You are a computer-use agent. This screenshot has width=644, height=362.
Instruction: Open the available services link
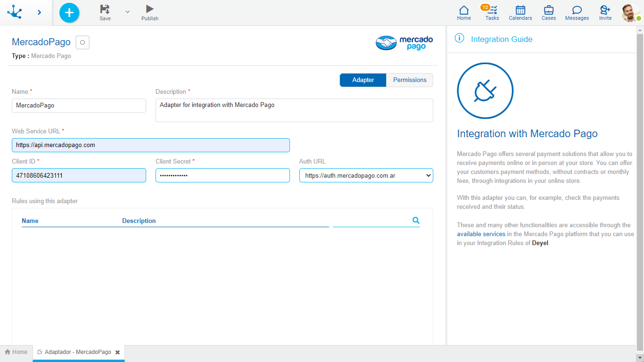pos(481,234)
